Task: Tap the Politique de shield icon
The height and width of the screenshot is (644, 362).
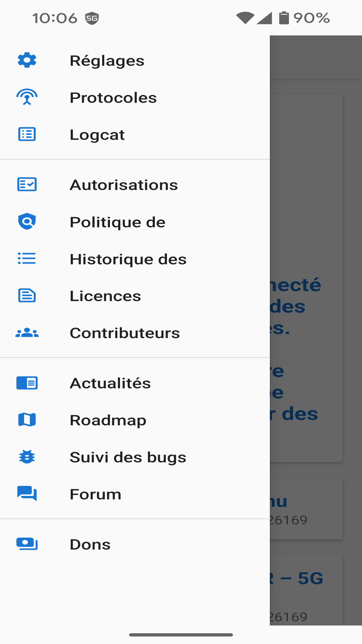Action: tap(27, 222)
